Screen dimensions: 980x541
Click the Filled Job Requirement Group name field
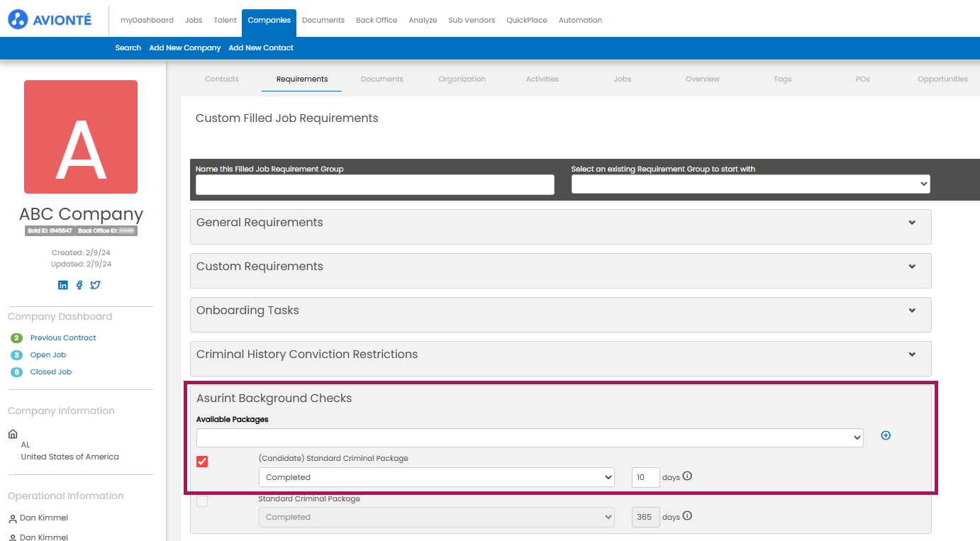point(375,184)
